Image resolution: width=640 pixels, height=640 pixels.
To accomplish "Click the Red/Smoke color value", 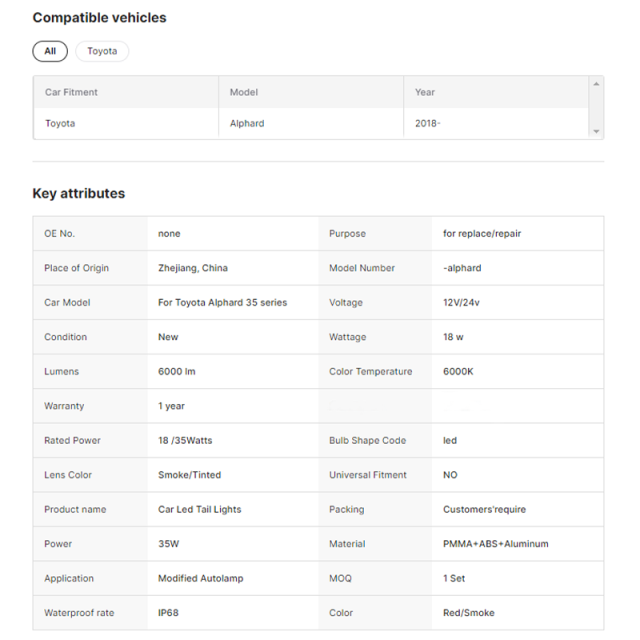I will click(x=469, y=613).
